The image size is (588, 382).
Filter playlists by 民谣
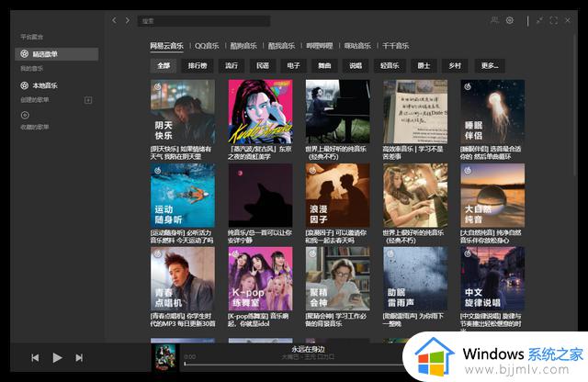(x=263, y=65)
